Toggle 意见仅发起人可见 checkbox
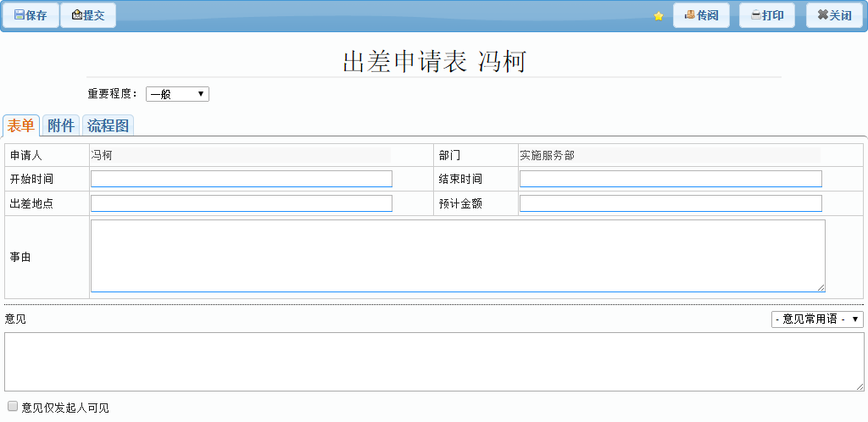This screenshot has height=422, width=868. 13,407
